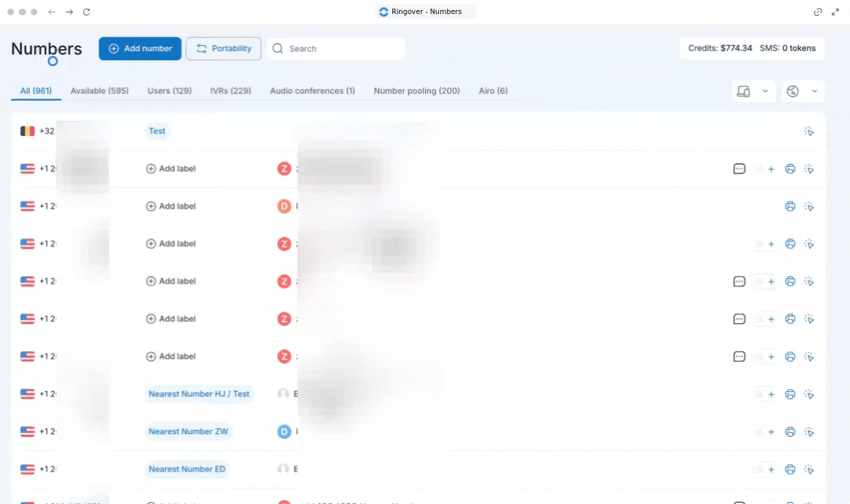Viewport: 850px width, 504px height.
Task: Select the Audio conferences (1) tab
Action: pyautogui.click(x=312, y=91)
